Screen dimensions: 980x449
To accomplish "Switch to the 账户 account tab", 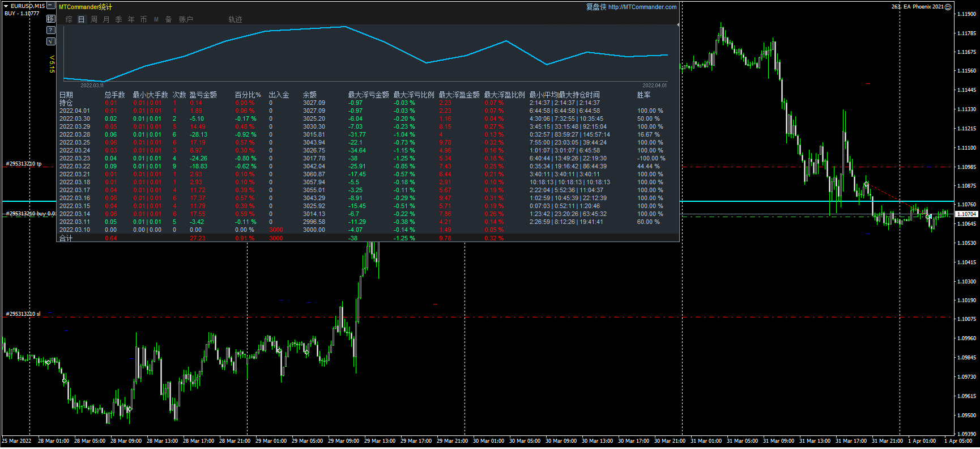I will pyautogui.click(x=186, y=19).
